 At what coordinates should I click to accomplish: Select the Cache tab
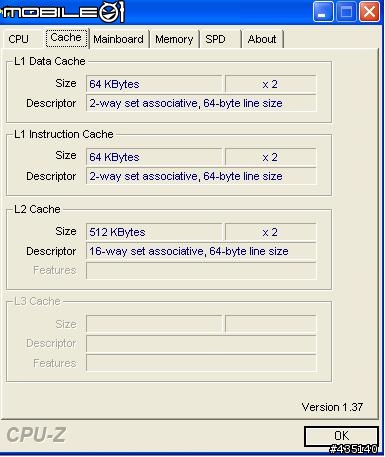coord(66,38)
